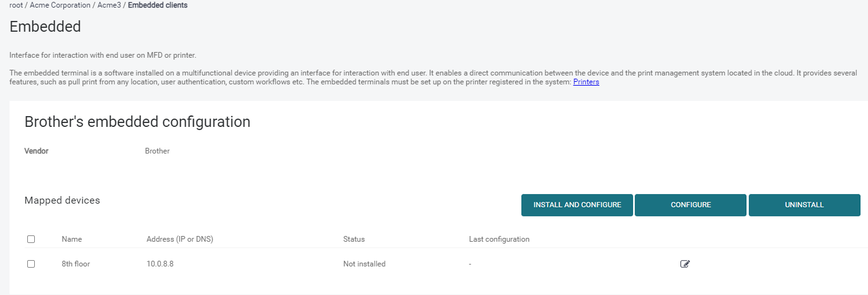Click the UNINSTALL button
Screen dimensions: 868x295
point(805,205)
